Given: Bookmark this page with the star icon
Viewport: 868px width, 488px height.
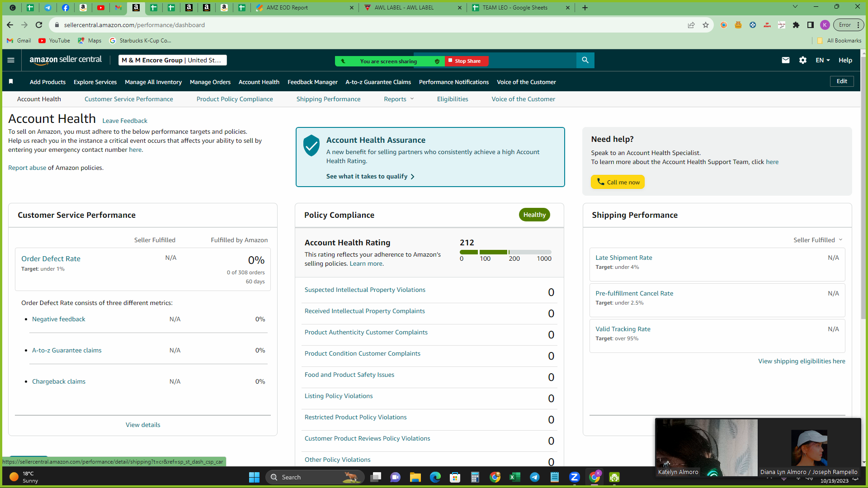Looking at the screenshot, I should pos(706,25).
